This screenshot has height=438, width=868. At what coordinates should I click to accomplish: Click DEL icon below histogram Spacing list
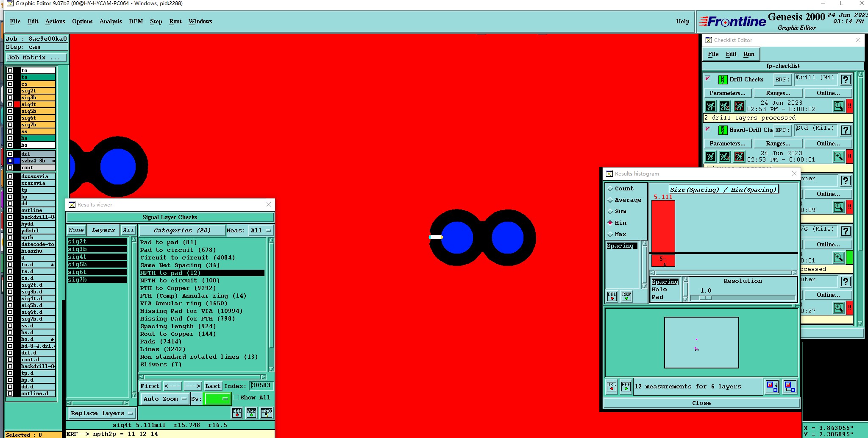click(x=612, y=296)
